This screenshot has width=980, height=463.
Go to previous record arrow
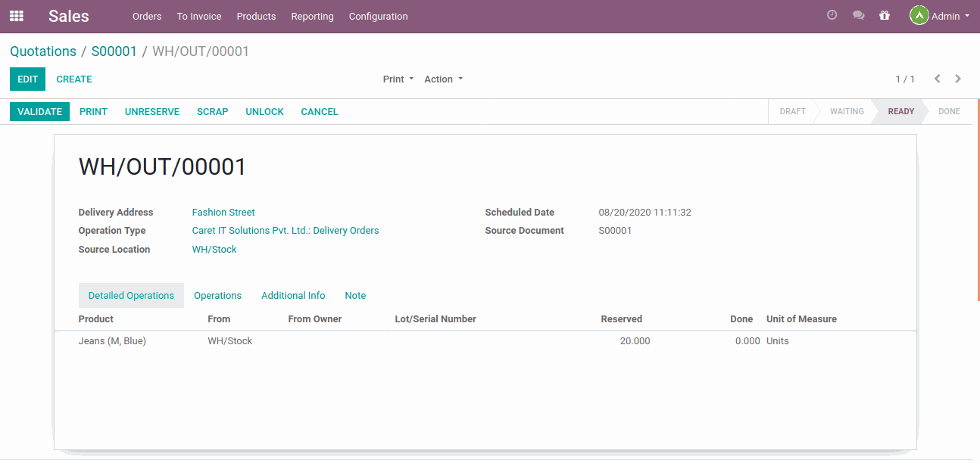tap(937, 79)
